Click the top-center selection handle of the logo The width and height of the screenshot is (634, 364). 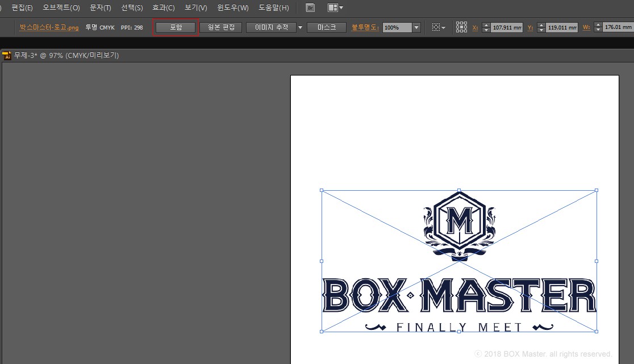[459, 190]
